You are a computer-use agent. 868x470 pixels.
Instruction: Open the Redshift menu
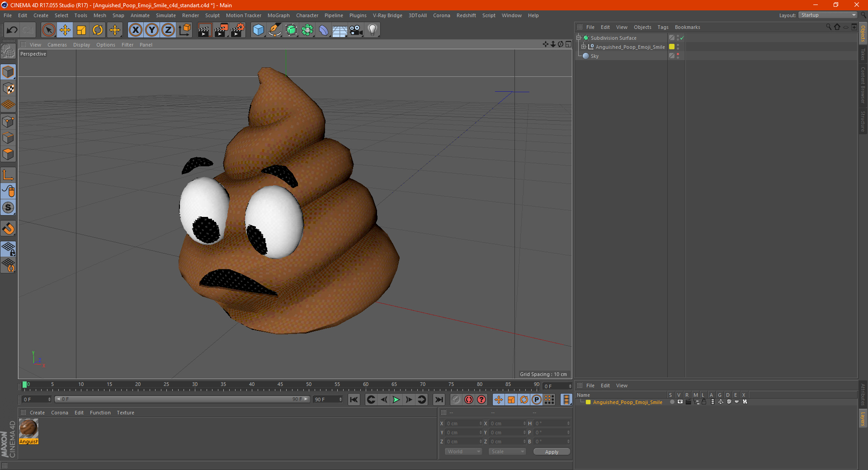click(466, 15)
